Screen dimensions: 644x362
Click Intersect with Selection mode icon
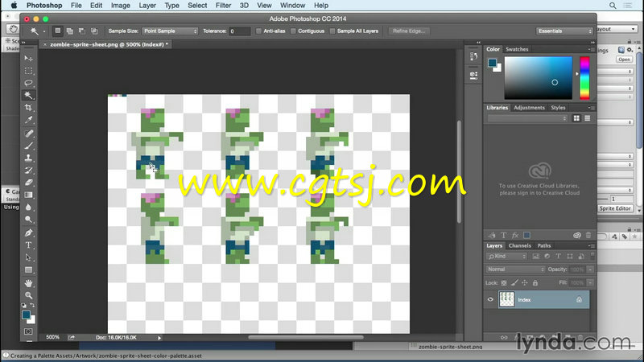[94, 31]
